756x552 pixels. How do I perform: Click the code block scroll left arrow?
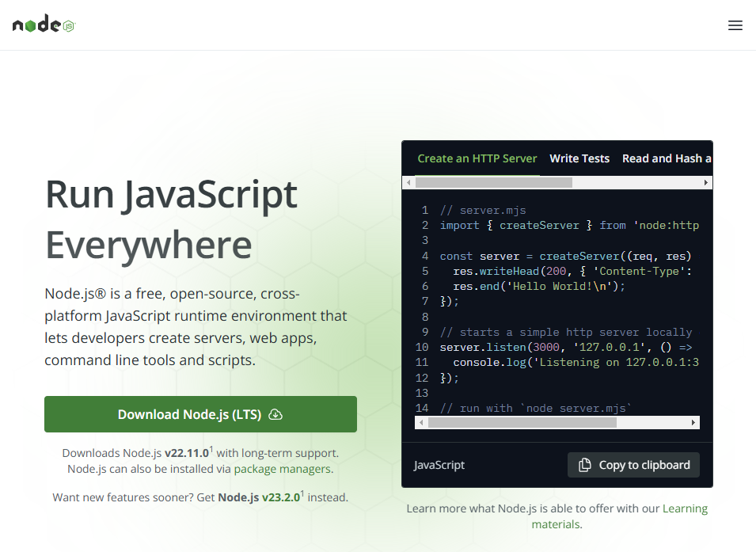(x=421, y=423)
